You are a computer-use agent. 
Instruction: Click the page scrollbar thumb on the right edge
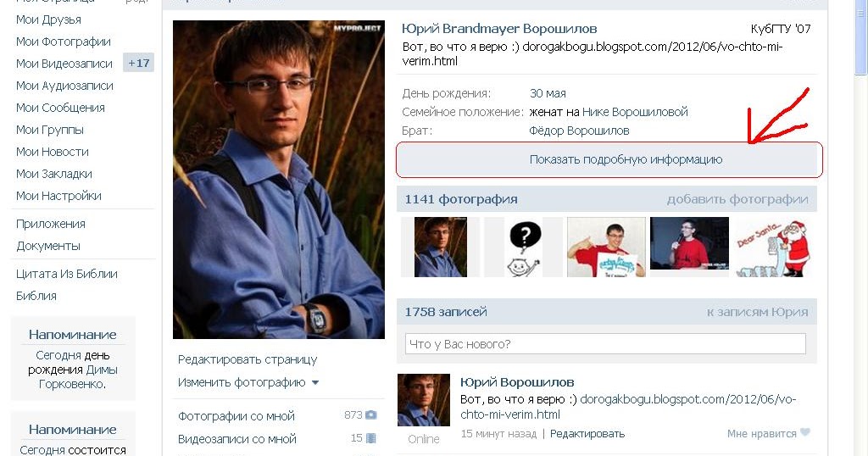[861, 36]
